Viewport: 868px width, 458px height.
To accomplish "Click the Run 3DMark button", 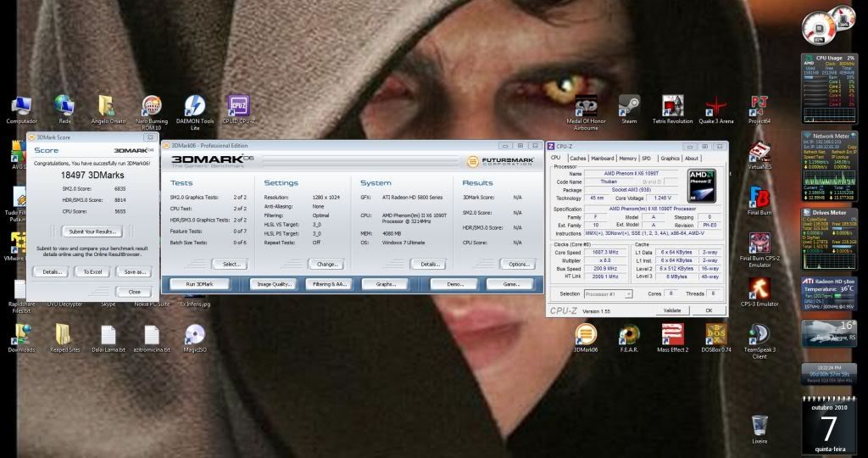I will click(199, 284).
